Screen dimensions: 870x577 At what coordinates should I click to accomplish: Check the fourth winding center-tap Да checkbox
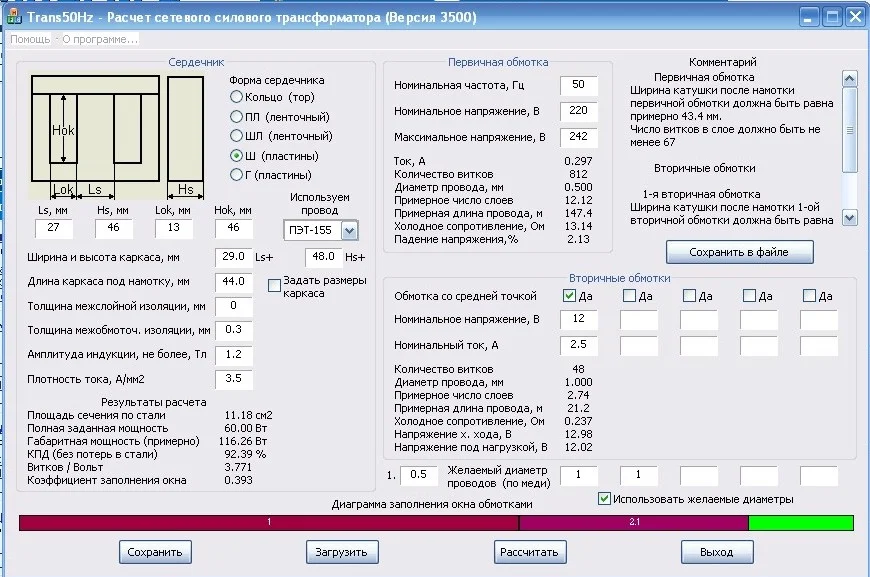click(750, 296)
